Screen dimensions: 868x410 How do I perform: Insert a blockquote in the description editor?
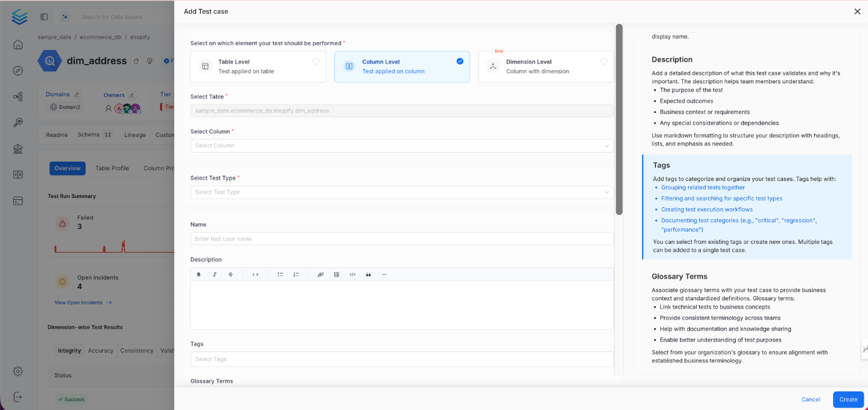coord(368,274)
